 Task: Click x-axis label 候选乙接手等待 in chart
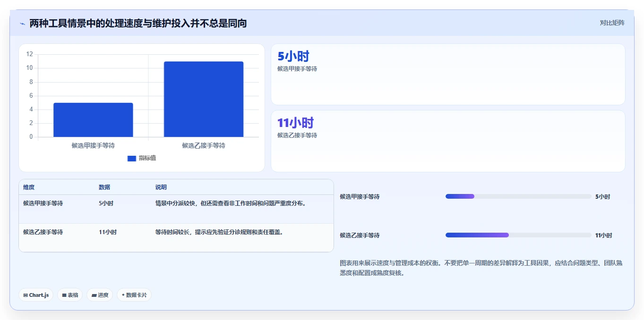coord(204,145)
